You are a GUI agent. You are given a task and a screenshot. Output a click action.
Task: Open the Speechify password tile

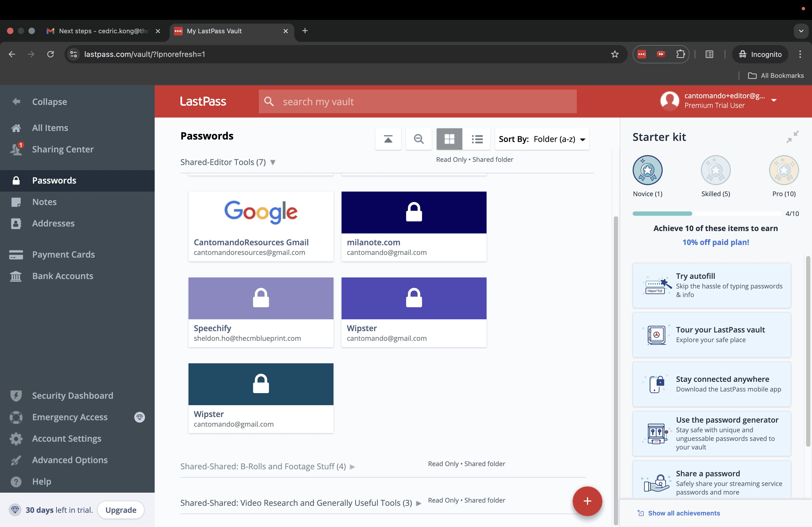tap(261, 312)
